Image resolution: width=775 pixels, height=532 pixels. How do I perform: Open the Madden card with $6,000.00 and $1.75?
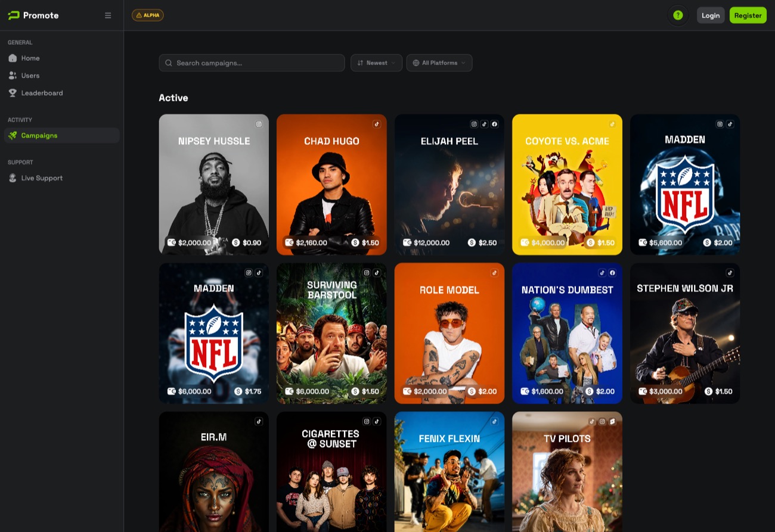tap(214, 334)
